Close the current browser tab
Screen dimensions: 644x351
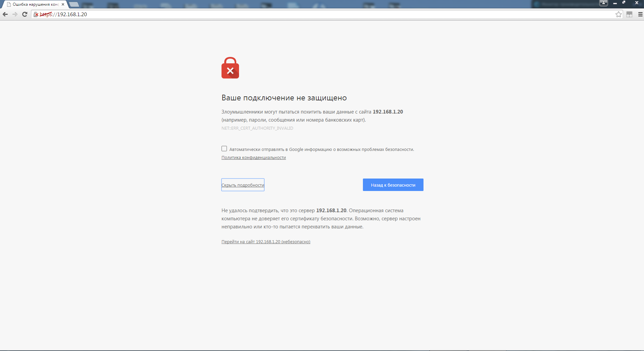coord(63,4)
